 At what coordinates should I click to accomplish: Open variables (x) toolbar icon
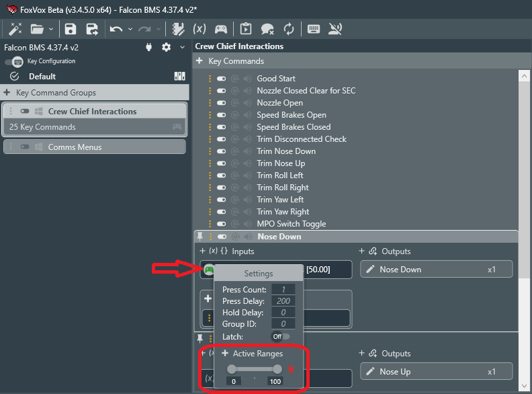tap(199, 29)
